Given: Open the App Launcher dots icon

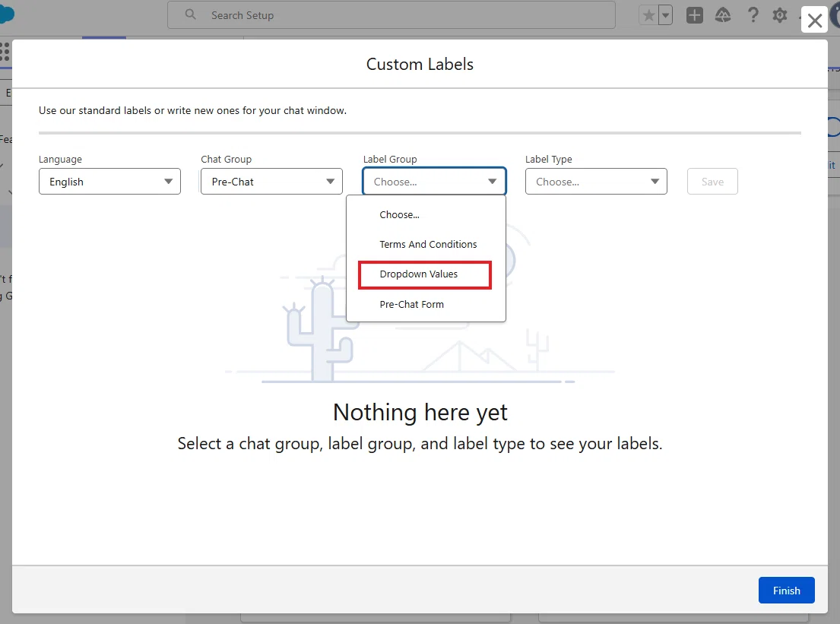Looking at the screenshot, I should (5, 52).
